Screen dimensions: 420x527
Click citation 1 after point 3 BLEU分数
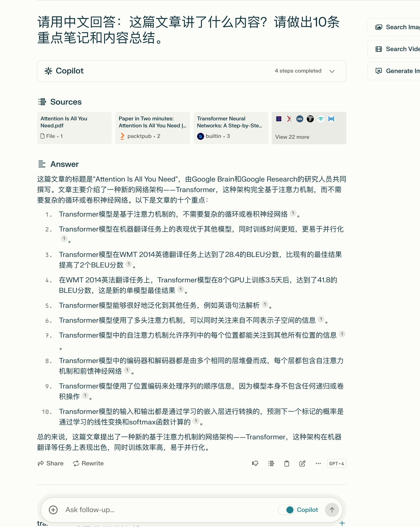pos(129,264)
